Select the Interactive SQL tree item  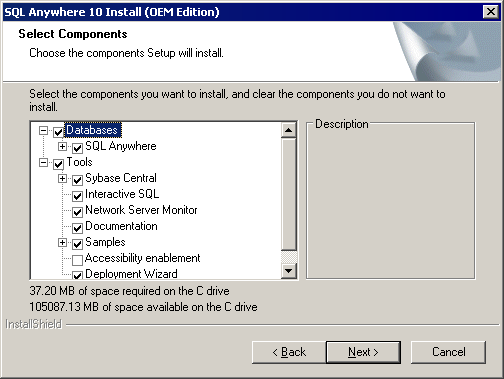click(x=122, y=194)
